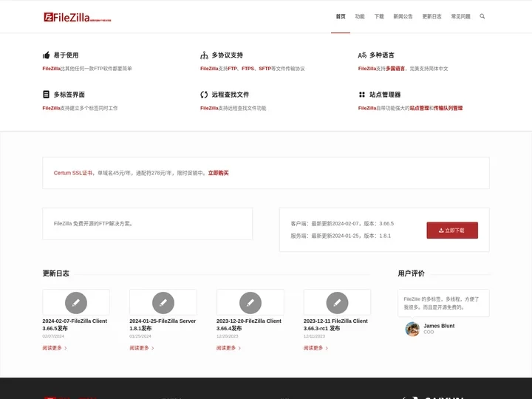Click the 客户端 version 3.66.5 line
Viewport: 532px width, 399px height.
342,224
